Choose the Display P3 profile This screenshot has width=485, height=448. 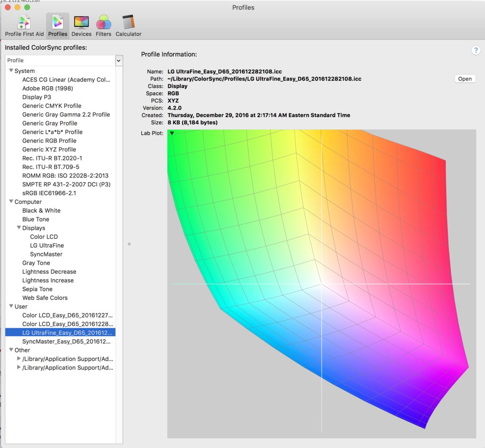36,97
